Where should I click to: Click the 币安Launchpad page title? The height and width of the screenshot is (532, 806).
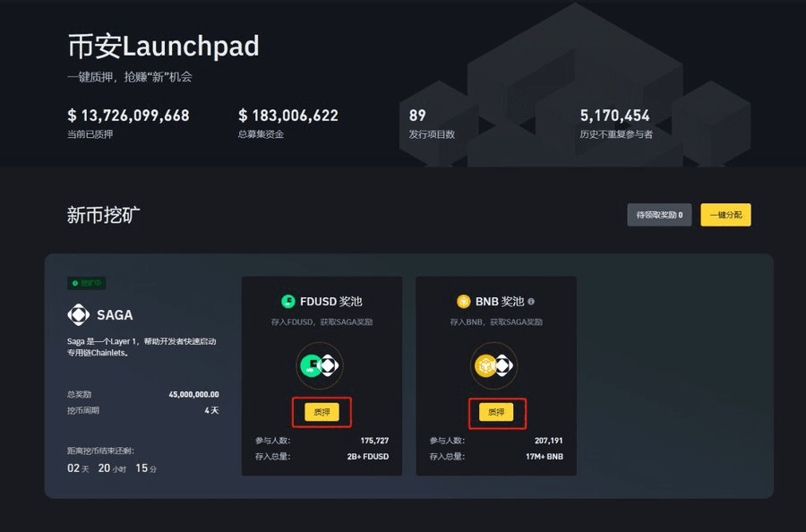[x=164, y=46]
